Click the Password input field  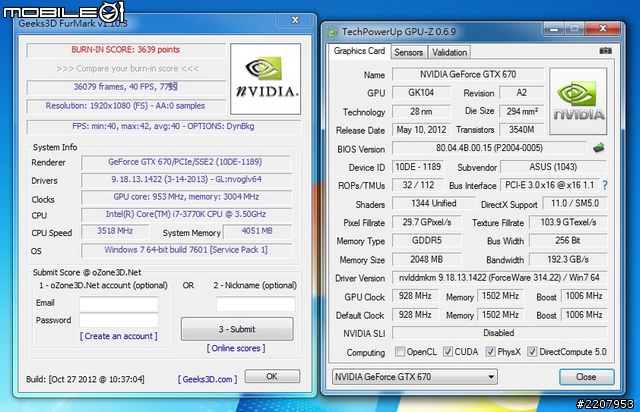click(x=119, y=321)
